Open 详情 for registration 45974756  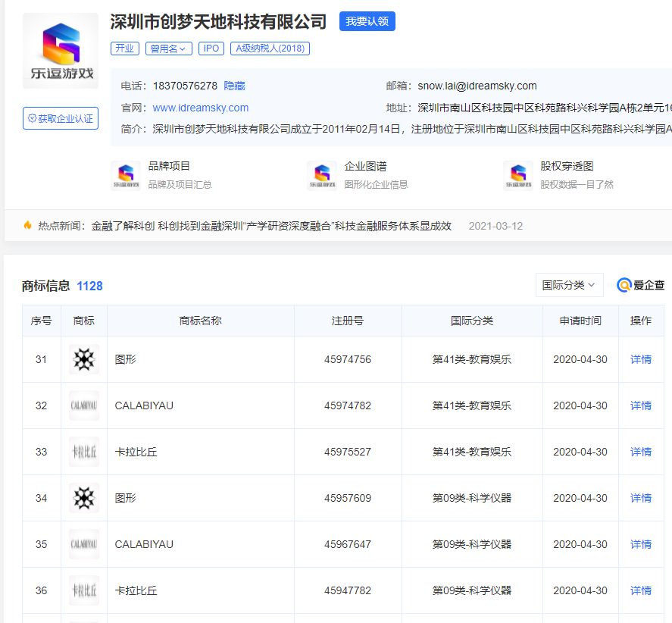pyautogui.click(x=641, y=359)
